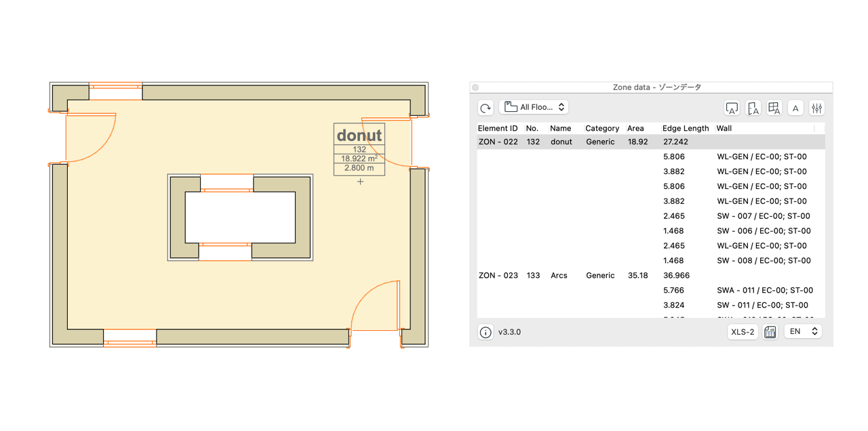Click the spreadsheet table export icon
Image resolution: width=868 pixels, height=431 pixels.
pyautogui.click(x=770, y=332)
